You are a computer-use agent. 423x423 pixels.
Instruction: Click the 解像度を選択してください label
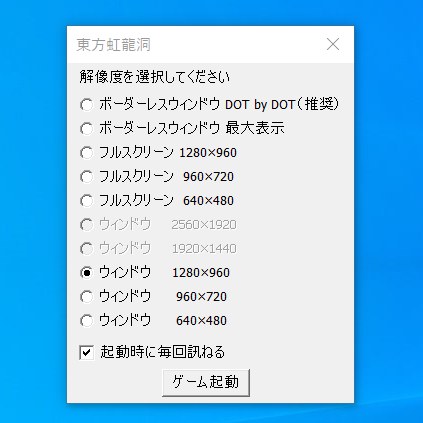[x=154, y=77]
